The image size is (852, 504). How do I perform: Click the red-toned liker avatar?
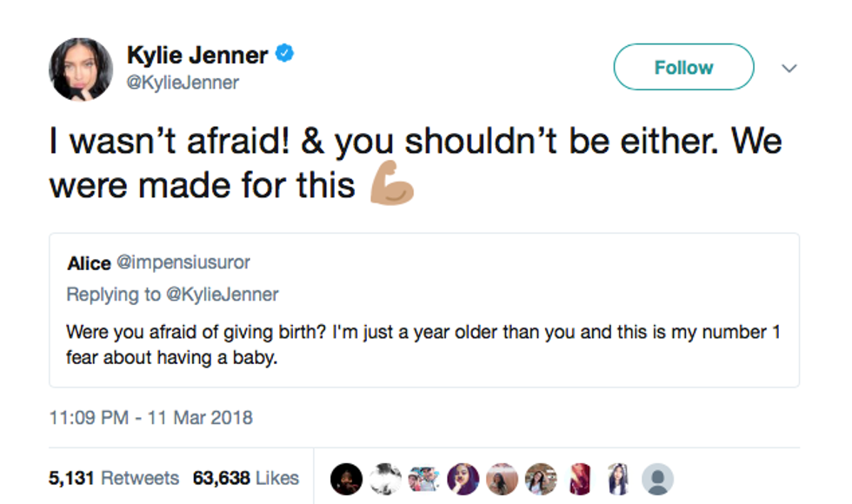click(x=580, y=479)
